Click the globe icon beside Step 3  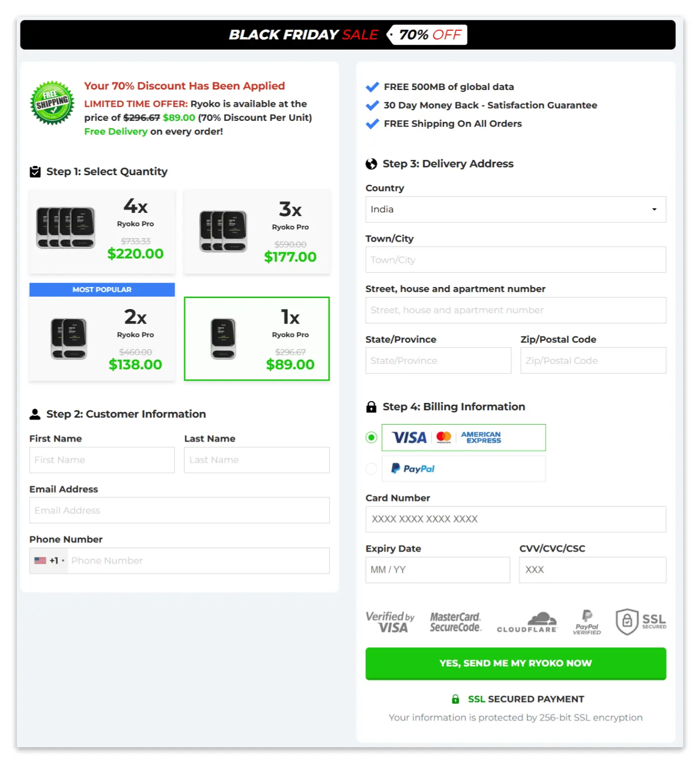tap(371, 164)
